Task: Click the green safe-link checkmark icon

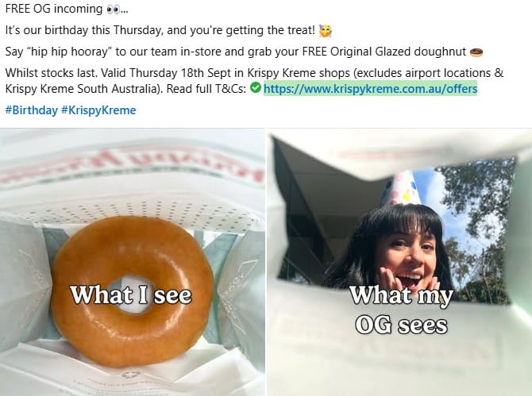Action: (x=256, y=88)
